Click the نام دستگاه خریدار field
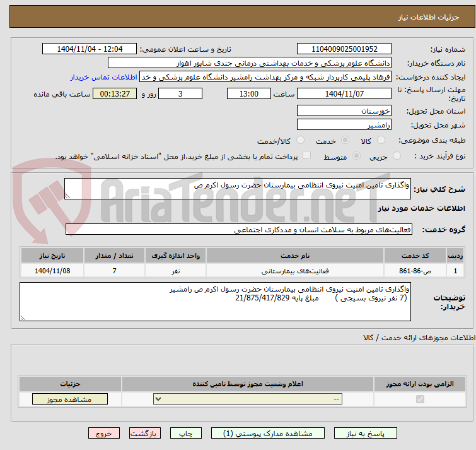Image resolution: width=476 pixels, height=450 pixels. coord(250,63)
